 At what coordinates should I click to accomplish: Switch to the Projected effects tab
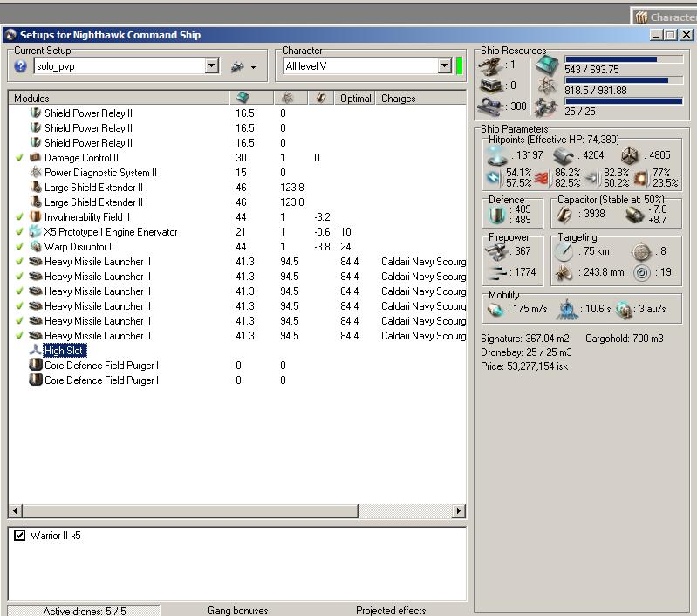pyautogui.click(x=391, y=611)
